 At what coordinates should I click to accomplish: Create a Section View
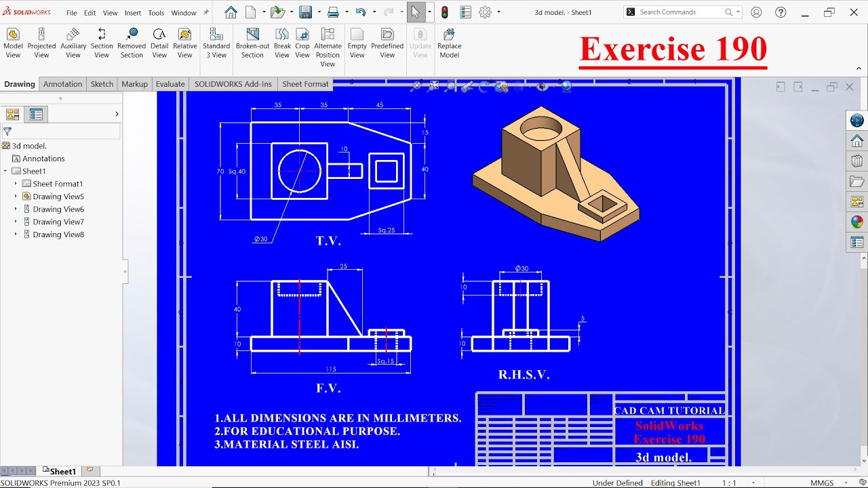click(102, 43)
